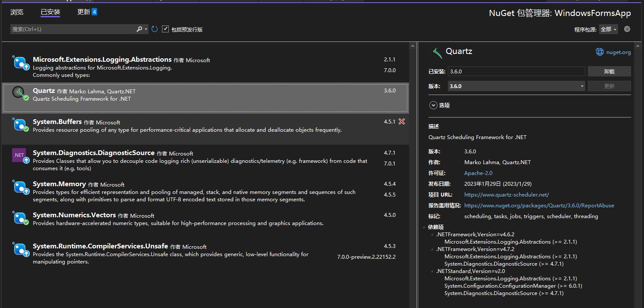Image resolution: width=644 pixels, height=308 pixels.
Task: Collapse the 依赖项 tree node
Action: [424, 227]
